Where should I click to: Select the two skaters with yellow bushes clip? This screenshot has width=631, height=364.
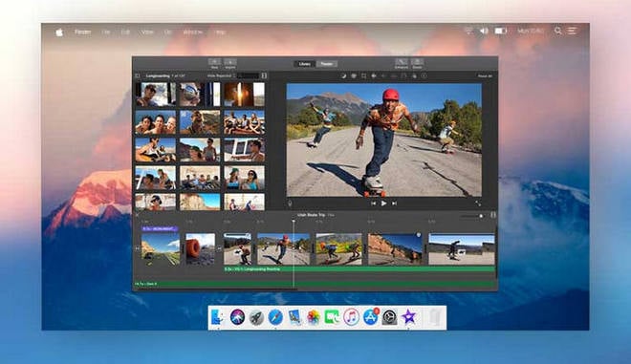click(x=338, y=248)
